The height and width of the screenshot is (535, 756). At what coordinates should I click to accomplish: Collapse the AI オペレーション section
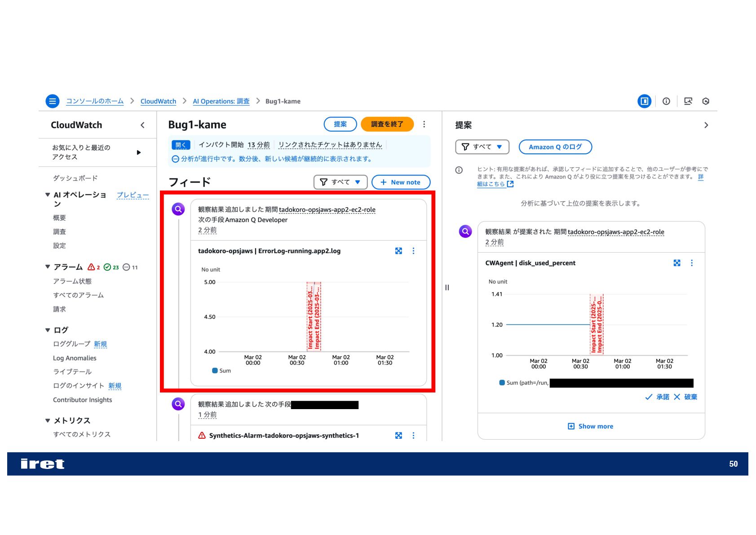pos(48,195)
